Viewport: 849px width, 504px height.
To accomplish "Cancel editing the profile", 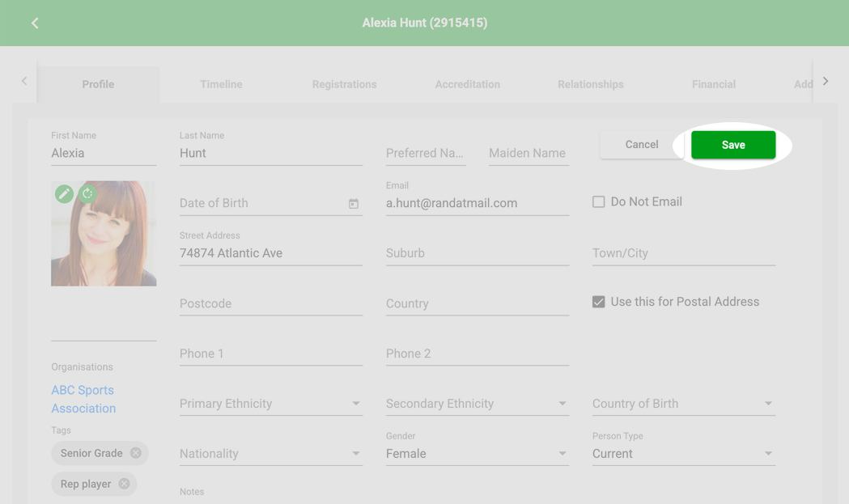I will [x=642, y=145].
